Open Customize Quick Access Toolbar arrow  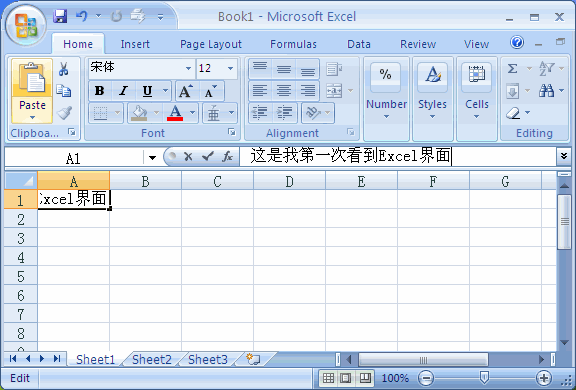[x=161, y=17]
